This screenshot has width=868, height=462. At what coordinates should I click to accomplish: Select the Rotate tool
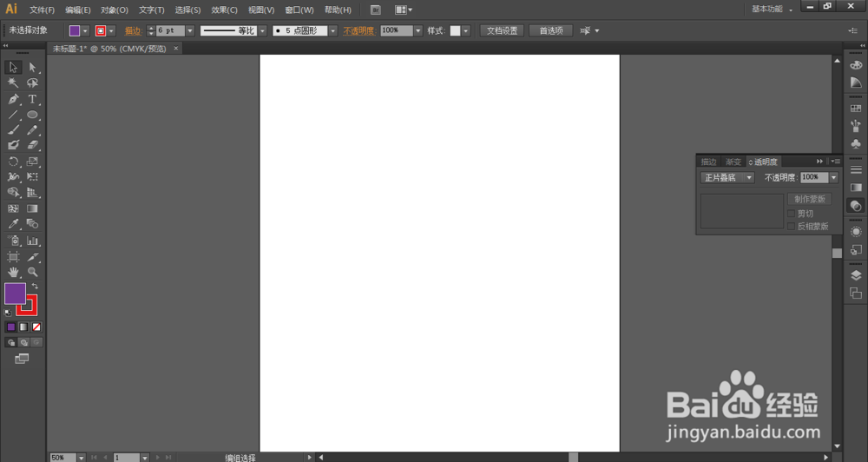[13, 162]
